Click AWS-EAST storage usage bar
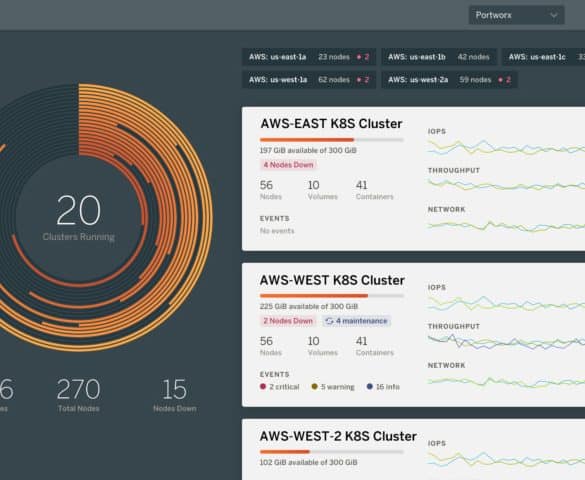The height and width of the screenshot is (480, 585). pos(332,140)
